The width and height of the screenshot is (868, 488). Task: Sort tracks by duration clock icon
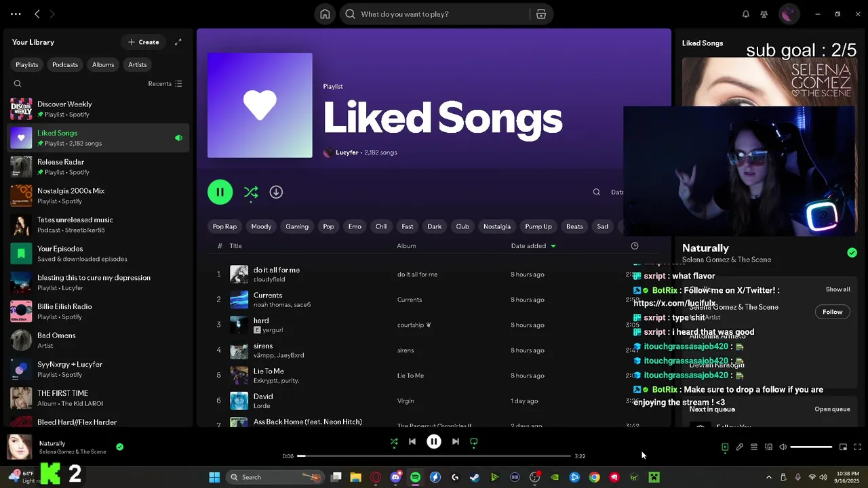635,246
